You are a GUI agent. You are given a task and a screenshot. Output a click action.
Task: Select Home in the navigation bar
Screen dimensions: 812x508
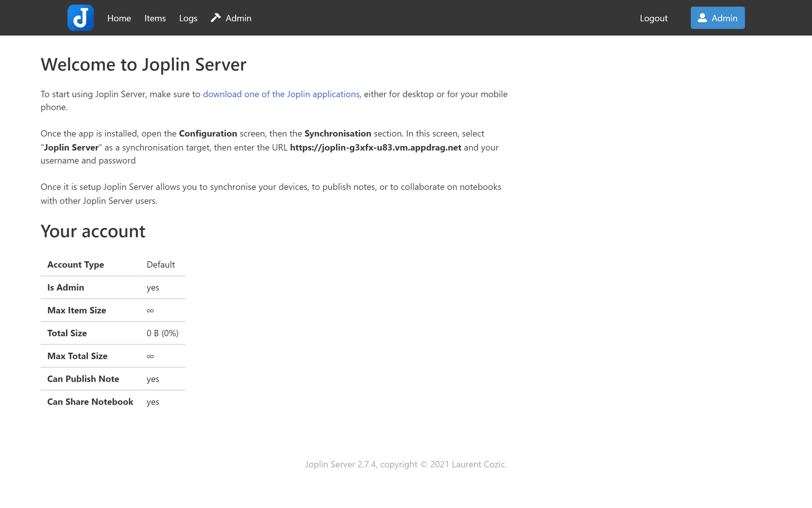(x=119, y=18)
